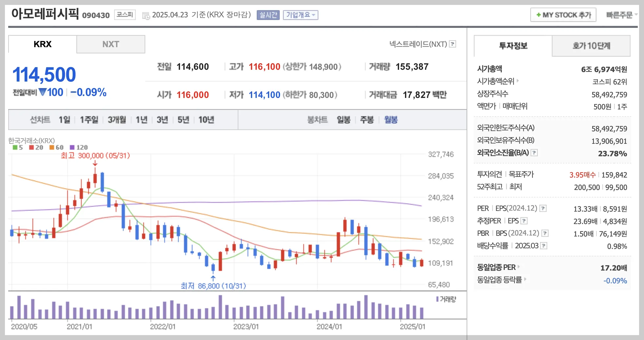Click the 시가 value 116,000

[x=193, y=95]
